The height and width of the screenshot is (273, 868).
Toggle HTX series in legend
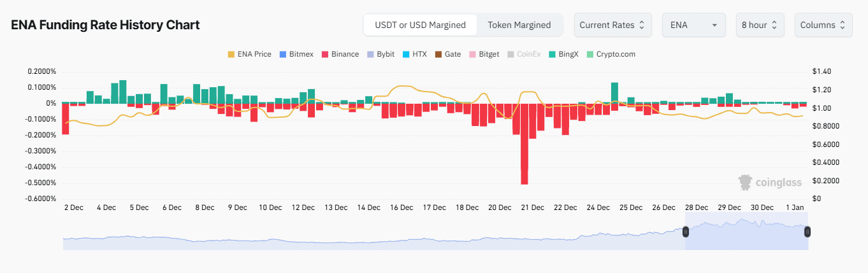pos(414,54)
